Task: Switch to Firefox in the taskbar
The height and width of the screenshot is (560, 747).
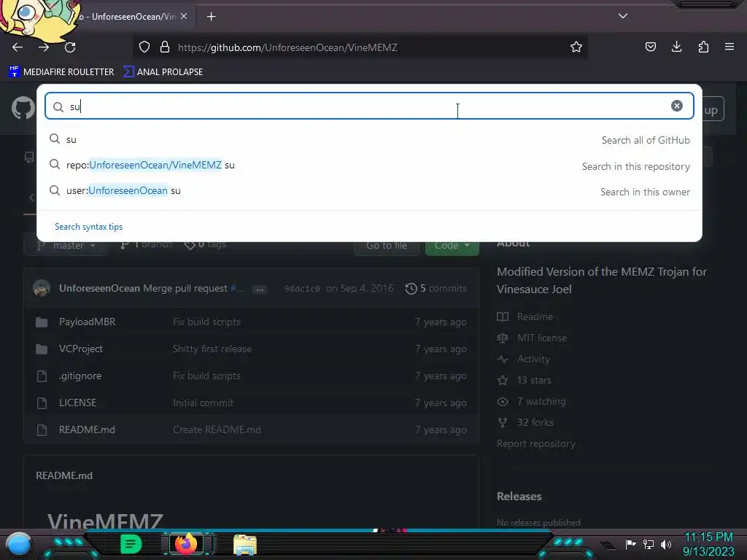Action: [x=186, y=544]
